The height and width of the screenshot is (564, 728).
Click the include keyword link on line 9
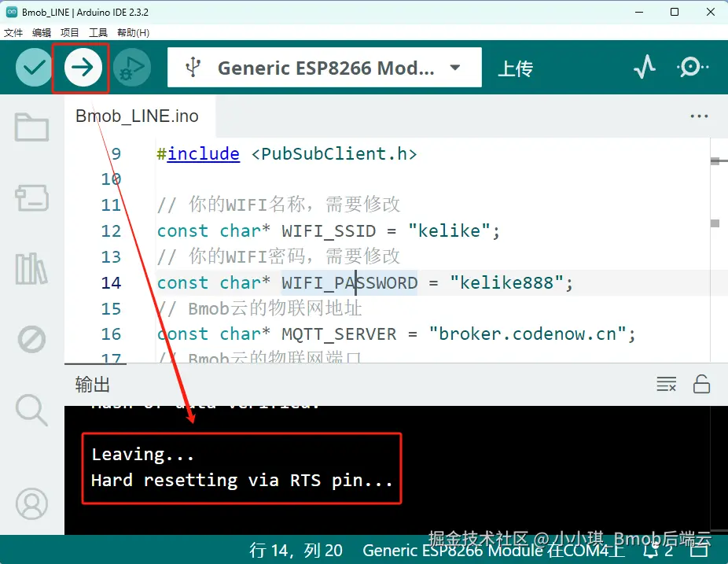coord(204,153)
